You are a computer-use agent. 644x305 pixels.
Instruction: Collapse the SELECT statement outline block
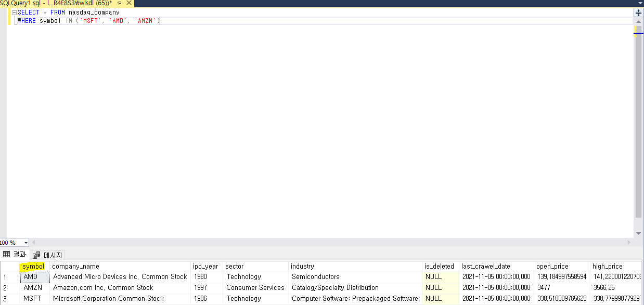[x=14, y=12]
